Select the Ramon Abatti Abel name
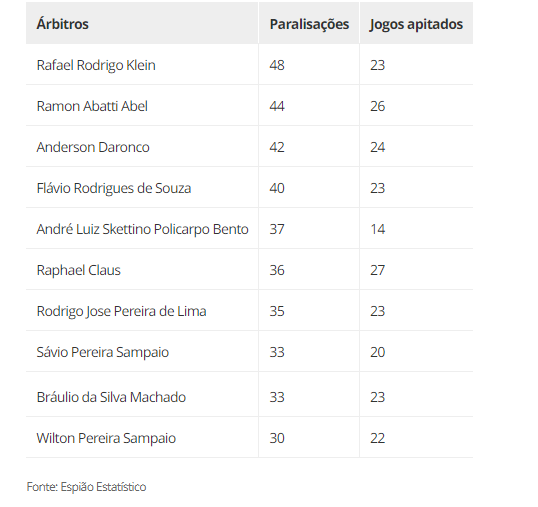The height and width of the screenshot is (507, 538). (92, 106)
